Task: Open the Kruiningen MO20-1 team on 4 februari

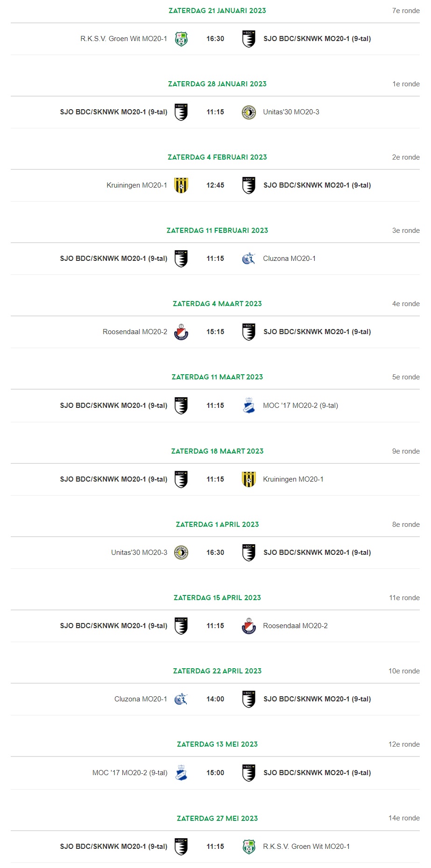Action: click(137, 185)
